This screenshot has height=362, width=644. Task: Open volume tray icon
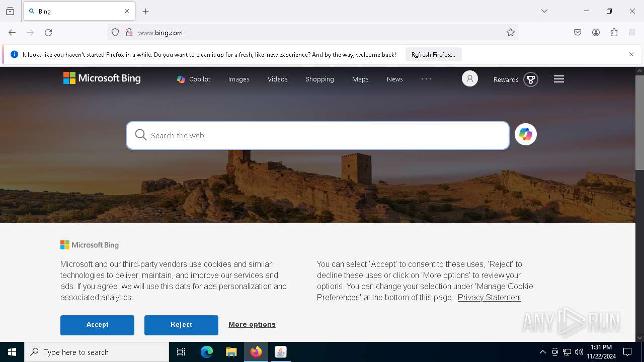pos(579,352)
